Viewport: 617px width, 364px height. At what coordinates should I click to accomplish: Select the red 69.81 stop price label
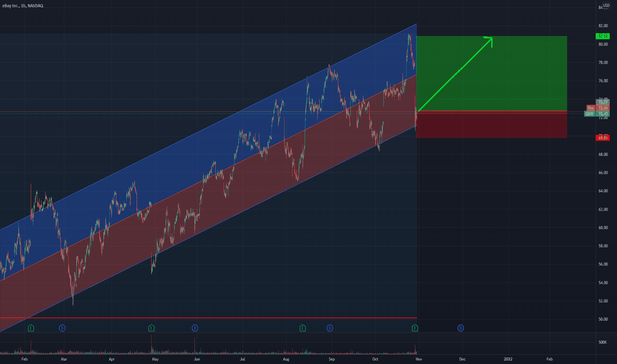pyautogui.click(x=603, y=138)
